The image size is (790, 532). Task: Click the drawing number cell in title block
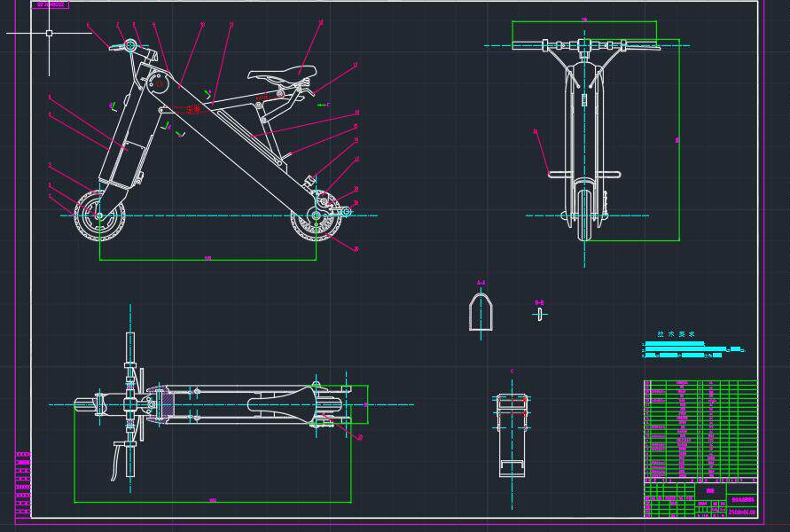click(742, 512)
